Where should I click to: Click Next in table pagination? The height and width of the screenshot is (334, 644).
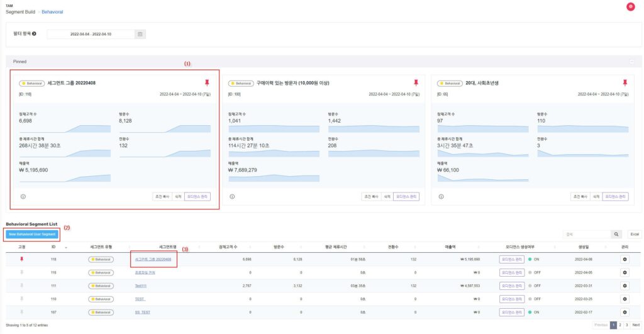(x=635, y=325)
